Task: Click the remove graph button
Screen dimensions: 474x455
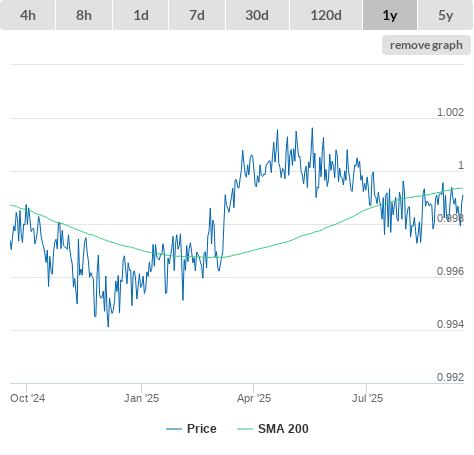Action: tap(426, 45)
